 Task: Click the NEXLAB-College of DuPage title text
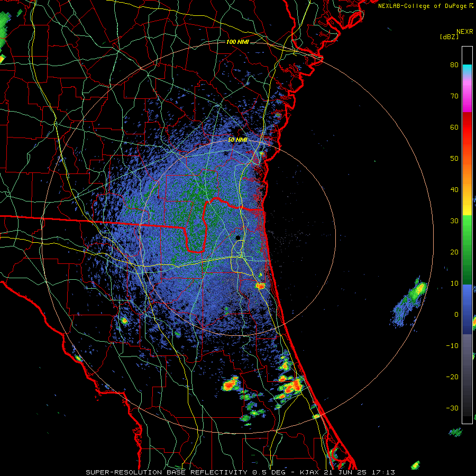coord(422,6)
